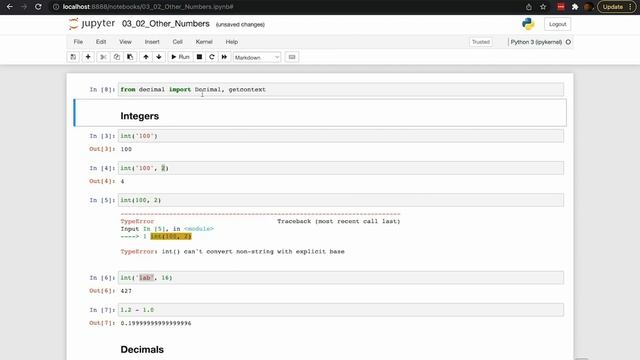Bookmark this page with the star icon
The image size is (640, 360).
543,7
